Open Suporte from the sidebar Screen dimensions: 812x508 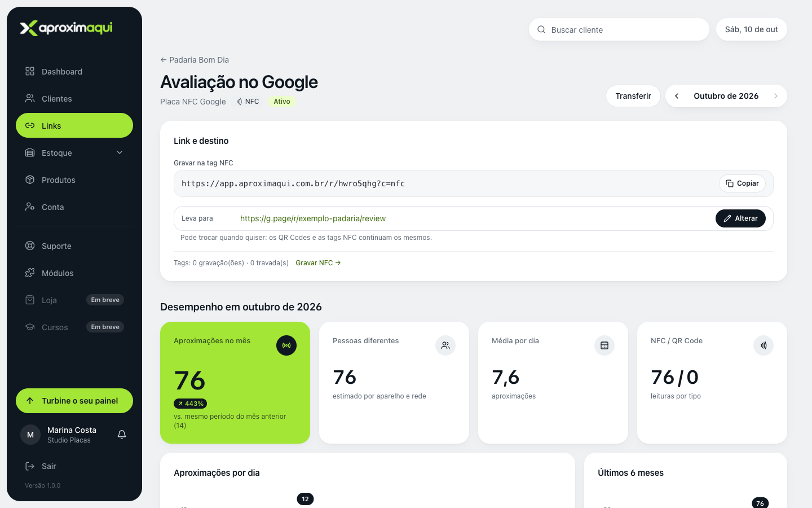coord(74,246)
